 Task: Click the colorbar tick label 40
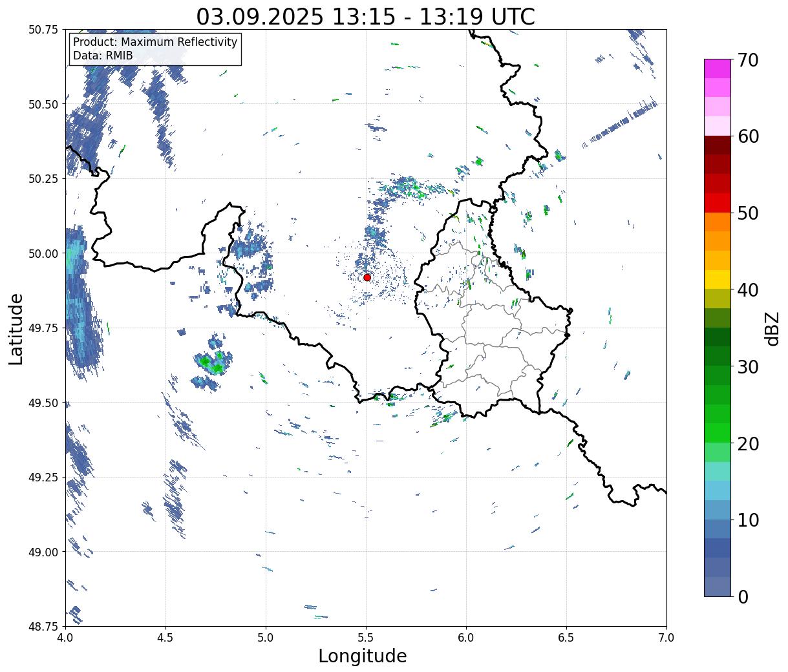coord(748,289)
